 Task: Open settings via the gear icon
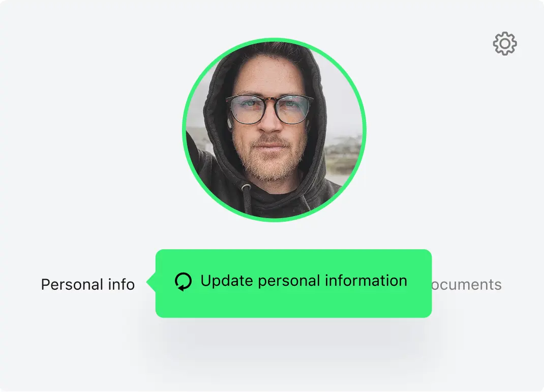coord(505,43)
